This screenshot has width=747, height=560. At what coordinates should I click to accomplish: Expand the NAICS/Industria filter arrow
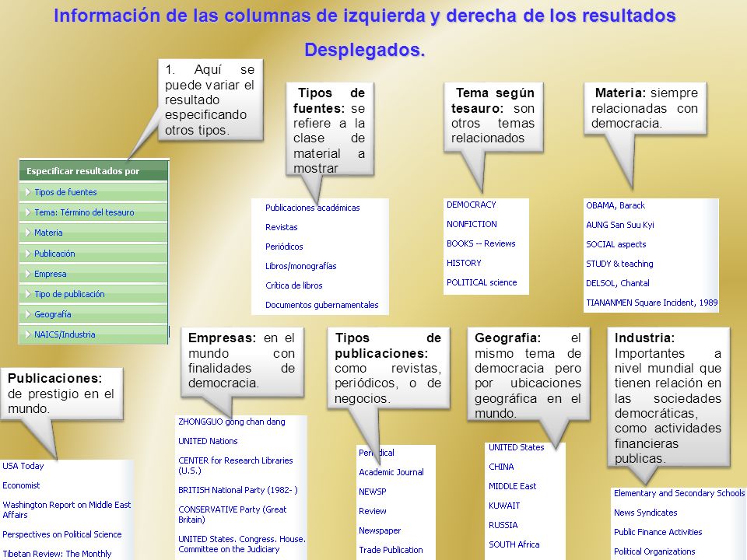tap(28, 334)
